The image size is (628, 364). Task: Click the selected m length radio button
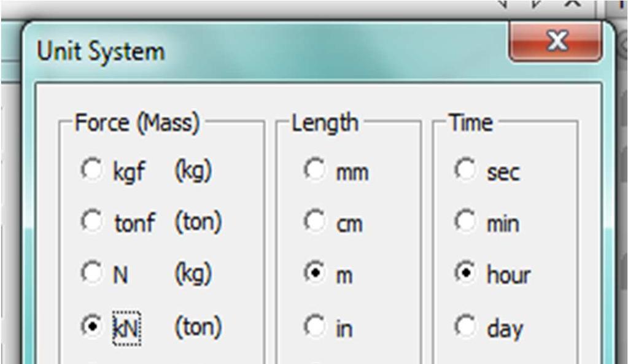pyautogui.click(x=315, y=273)
